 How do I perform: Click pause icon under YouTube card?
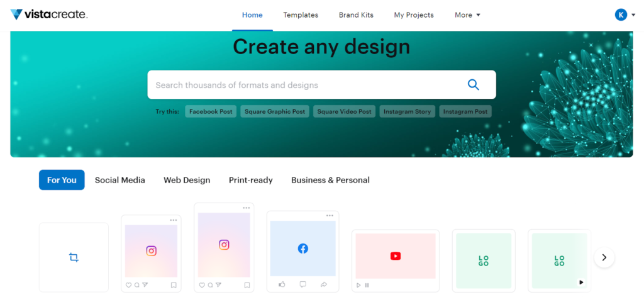(367, 284)
